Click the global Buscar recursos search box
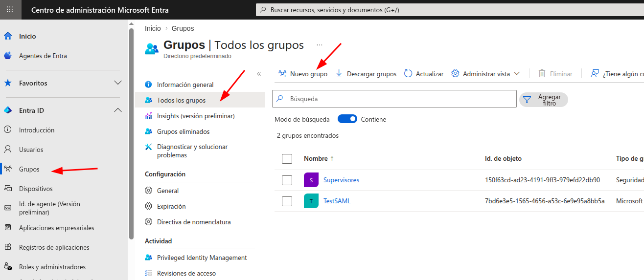644x280 pixels. click(450, 10)
